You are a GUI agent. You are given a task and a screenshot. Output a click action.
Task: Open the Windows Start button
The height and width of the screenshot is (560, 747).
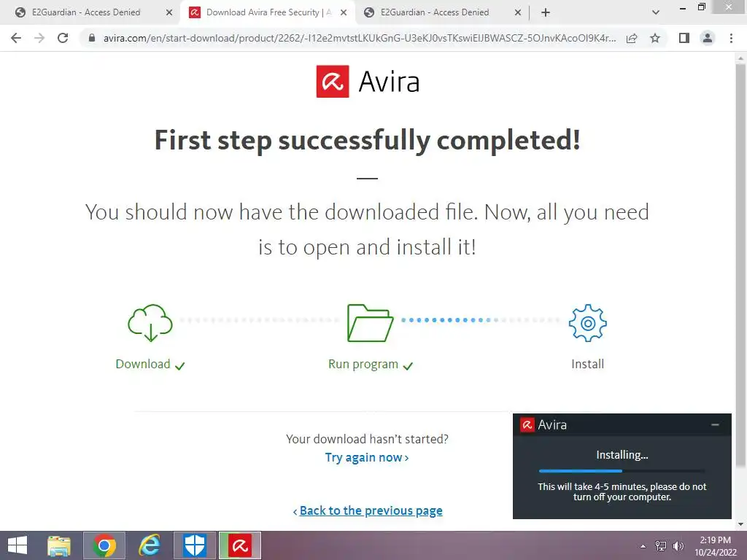point(18,545)
